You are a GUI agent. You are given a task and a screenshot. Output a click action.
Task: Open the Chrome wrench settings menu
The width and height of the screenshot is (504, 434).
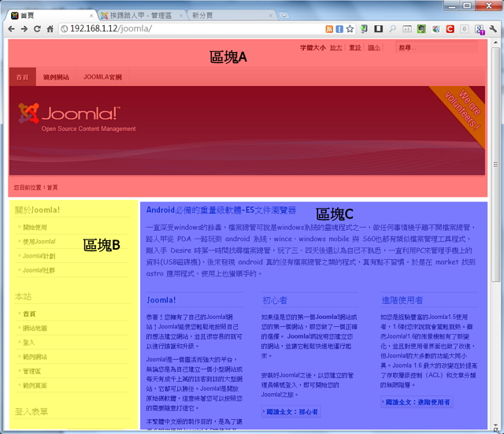[x=493, y=29]
